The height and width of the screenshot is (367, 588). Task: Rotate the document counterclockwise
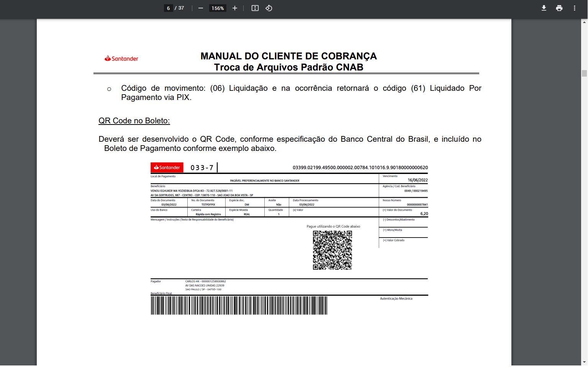point(269,8)
